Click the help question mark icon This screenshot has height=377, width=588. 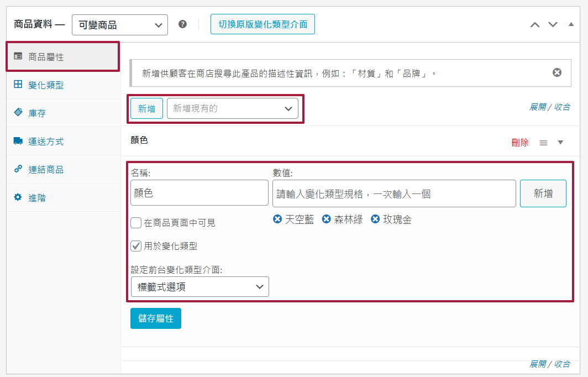coord(182,24)
